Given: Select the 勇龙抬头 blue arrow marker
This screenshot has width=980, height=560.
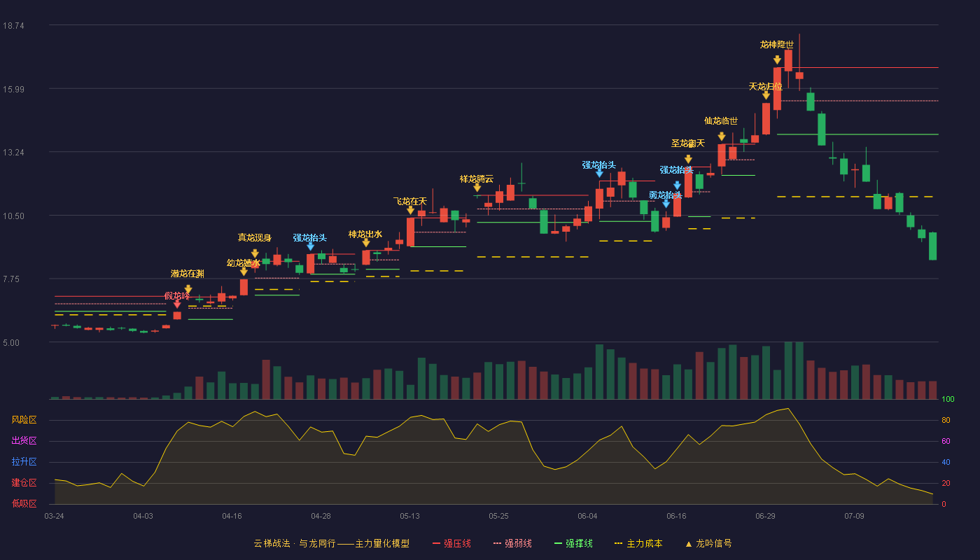Looking at the screenshot, I should (666, 204).
